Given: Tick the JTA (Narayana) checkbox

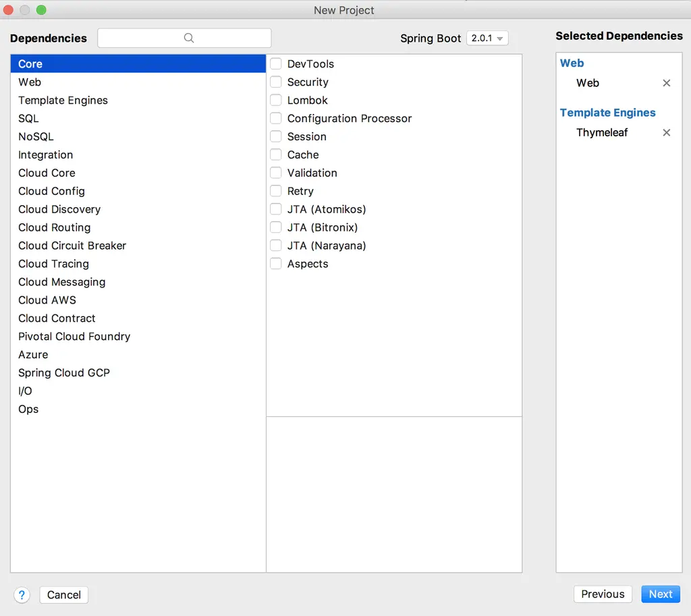Looking at the screenshot, I should point(276,246).
